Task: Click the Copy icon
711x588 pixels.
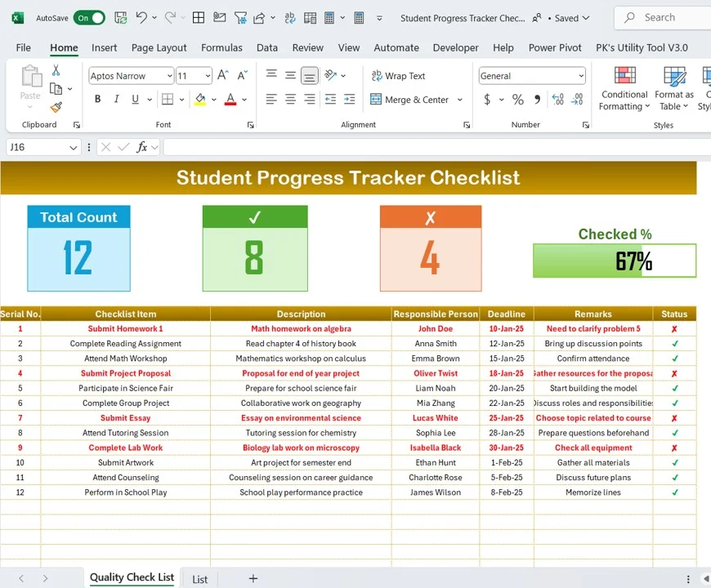Action: coord(56,89)
